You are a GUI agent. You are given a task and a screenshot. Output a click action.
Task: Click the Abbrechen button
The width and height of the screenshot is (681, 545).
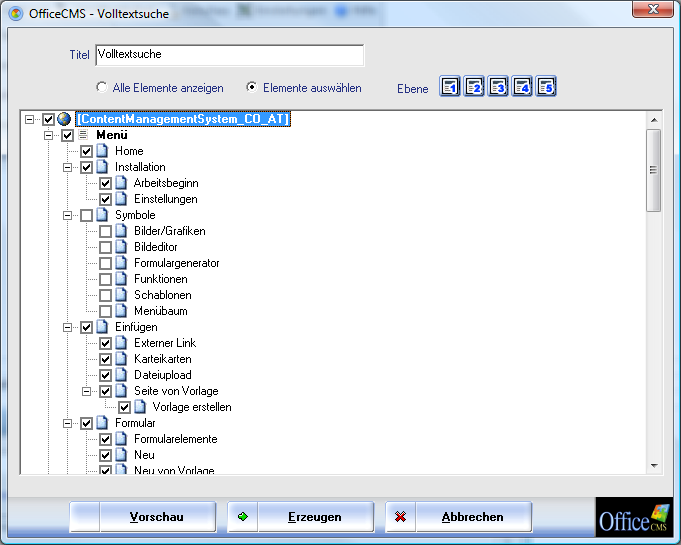459,517
